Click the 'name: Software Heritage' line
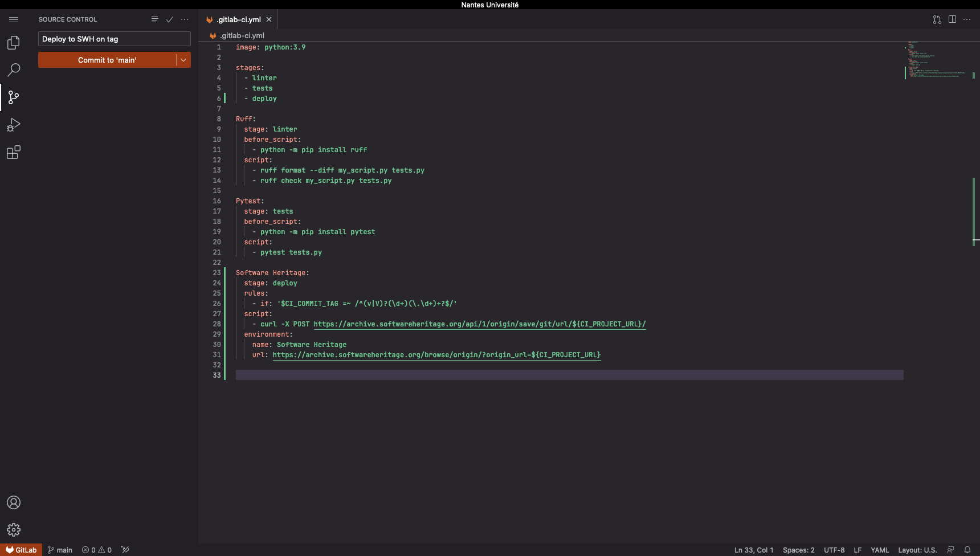Viewport: 980px width, 556px height. (299, 345)
